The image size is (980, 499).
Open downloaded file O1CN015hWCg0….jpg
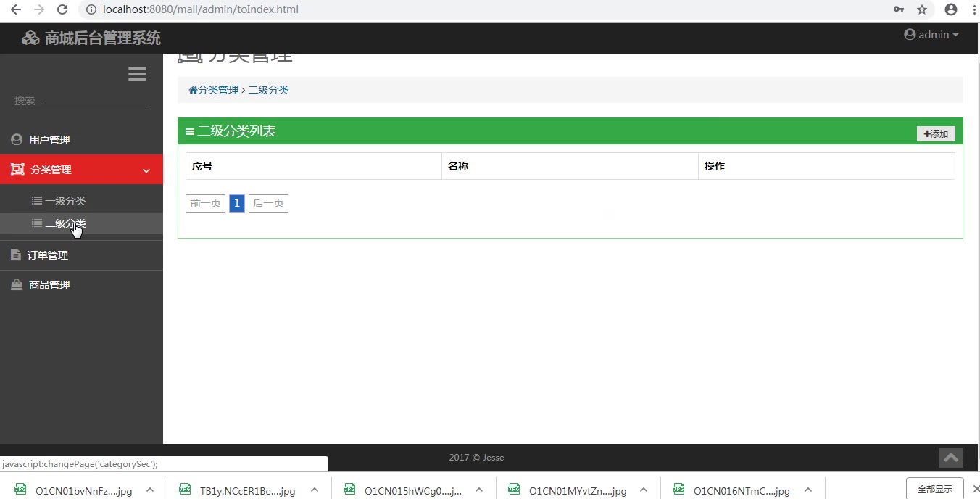click(x=413, y=491)
